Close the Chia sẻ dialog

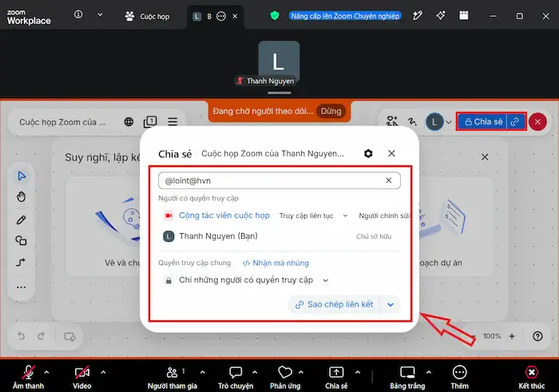tap(391, 153)
